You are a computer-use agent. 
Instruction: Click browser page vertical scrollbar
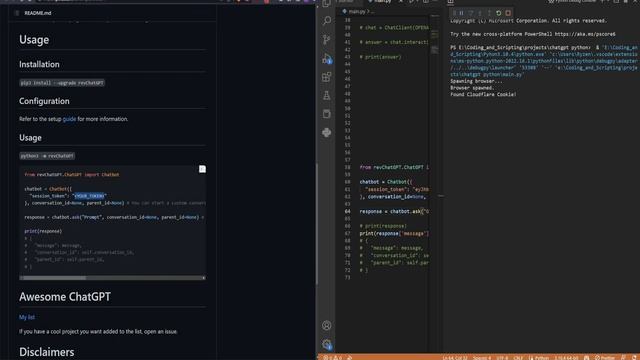pyautogui.click(x=317, y=224)
